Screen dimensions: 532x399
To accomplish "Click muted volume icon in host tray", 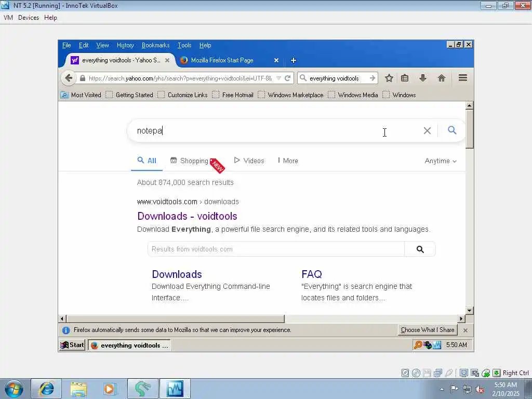I will coord(480,390).
